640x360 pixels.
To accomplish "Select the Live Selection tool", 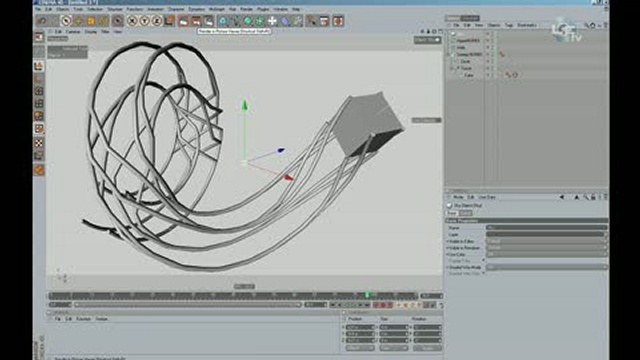I will 66,21.
